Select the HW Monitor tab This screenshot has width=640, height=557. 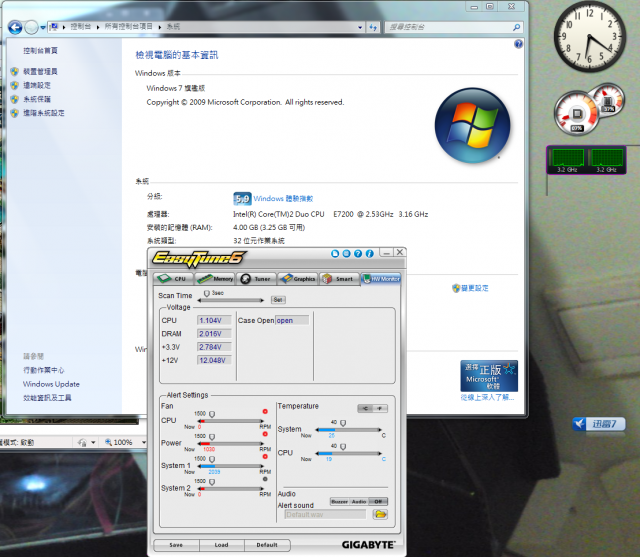pyautogui.click(x=381, y=279)
